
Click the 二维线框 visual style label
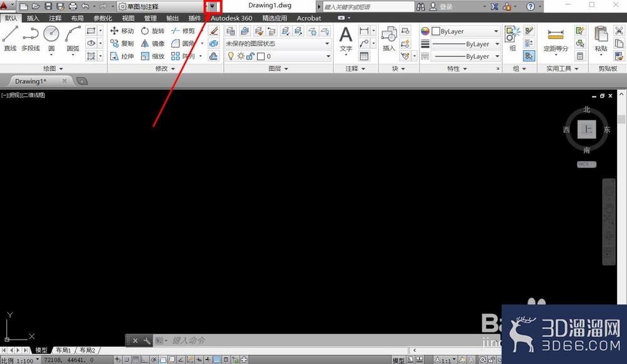34,95
